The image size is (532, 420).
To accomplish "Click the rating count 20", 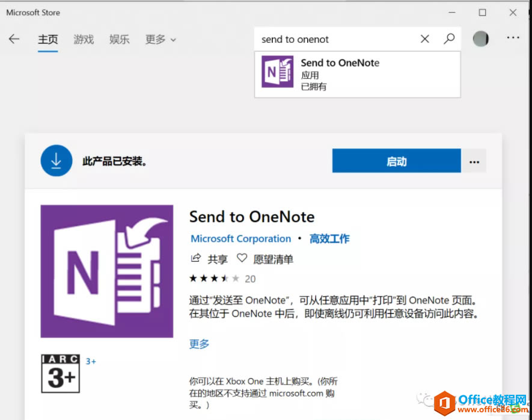I will (x=250, y=279).
